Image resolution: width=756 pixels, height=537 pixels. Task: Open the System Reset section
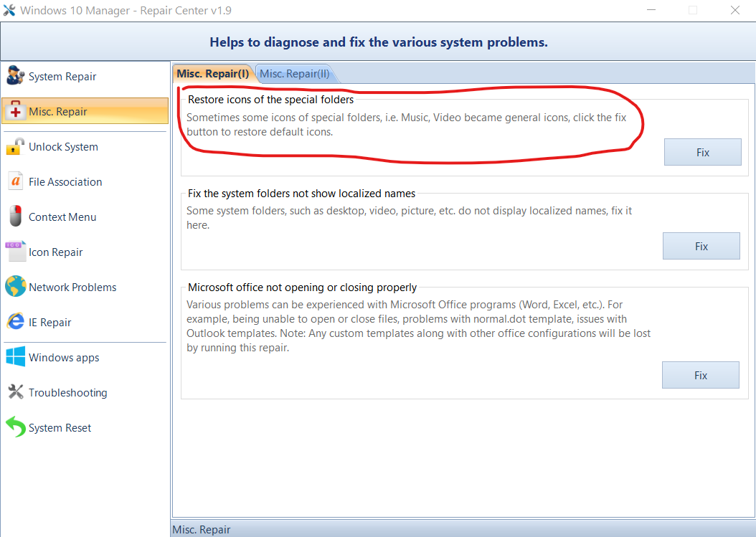tap(85, 427)
